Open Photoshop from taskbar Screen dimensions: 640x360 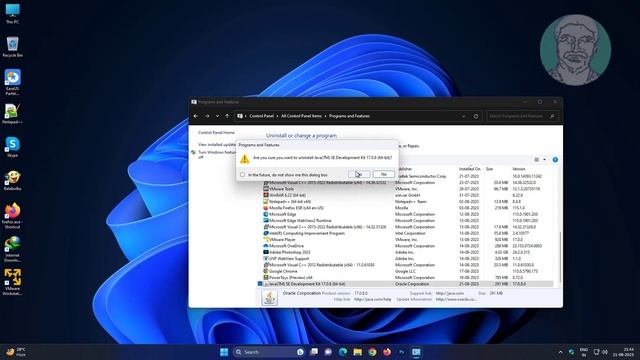click(x=402, y=352)
